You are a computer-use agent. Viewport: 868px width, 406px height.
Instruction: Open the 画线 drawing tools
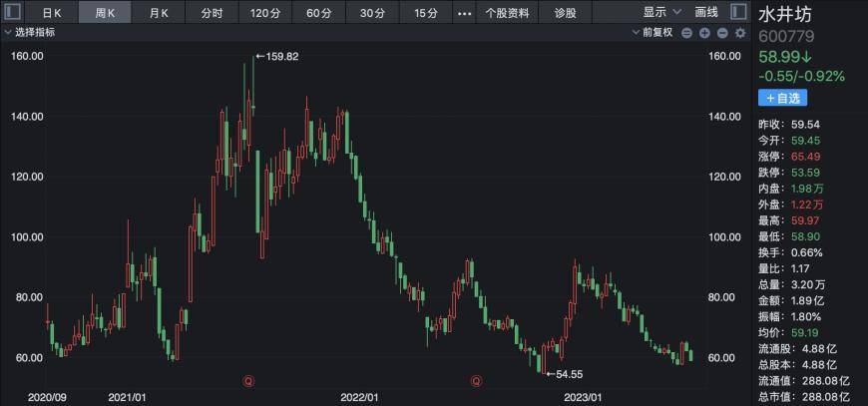[x=706, y=12]
